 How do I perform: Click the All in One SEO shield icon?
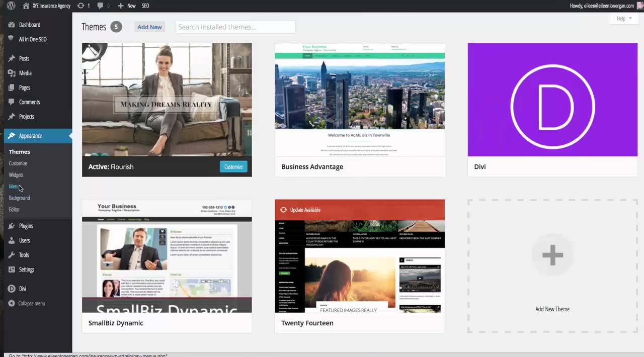(12, 39)
